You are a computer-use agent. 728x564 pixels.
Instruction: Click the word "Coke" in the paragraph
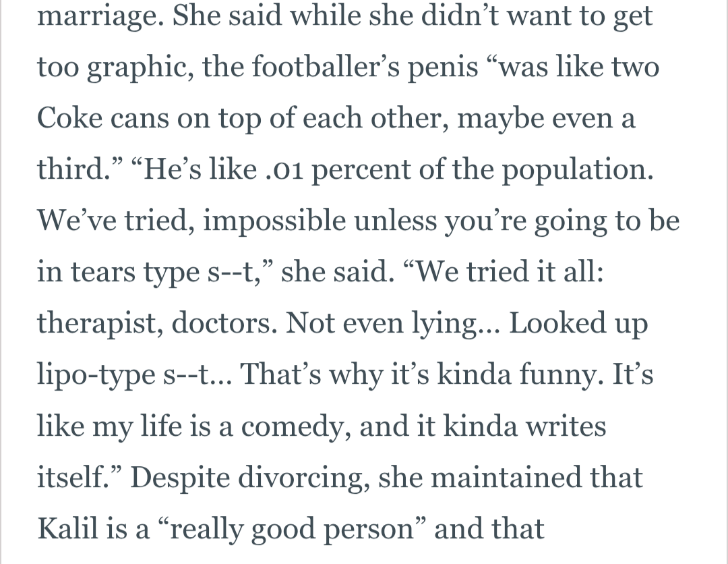(69, 119)
